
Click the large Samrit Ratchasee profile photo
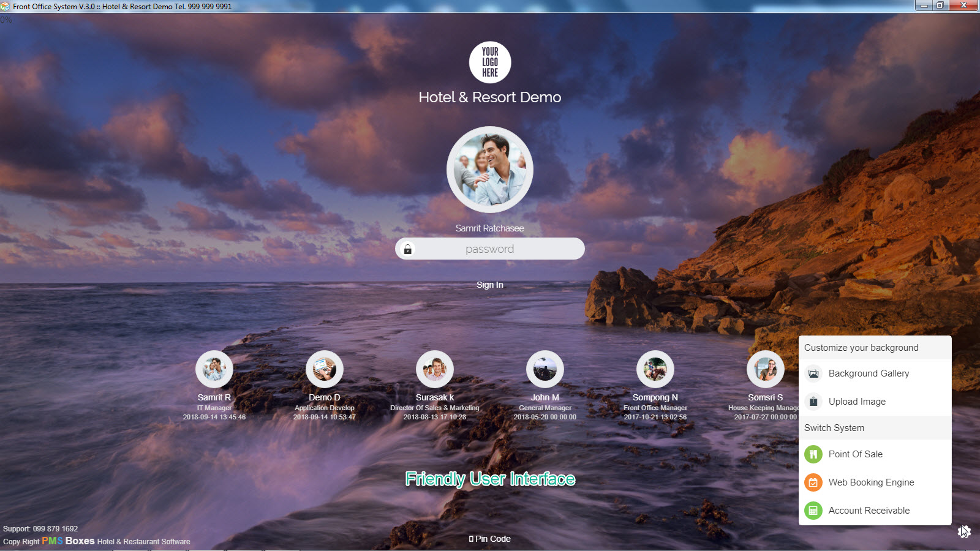[x=490, y=170]
